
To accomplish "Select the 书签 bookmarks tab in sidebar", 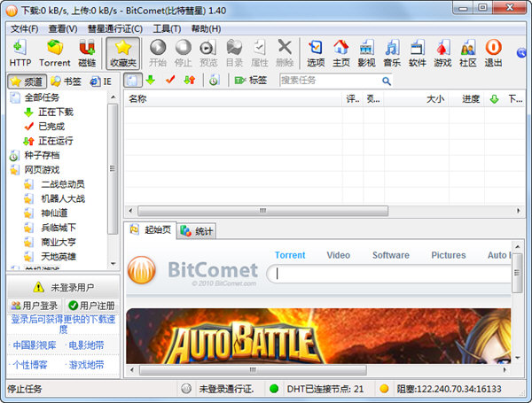I will [66, 81].
